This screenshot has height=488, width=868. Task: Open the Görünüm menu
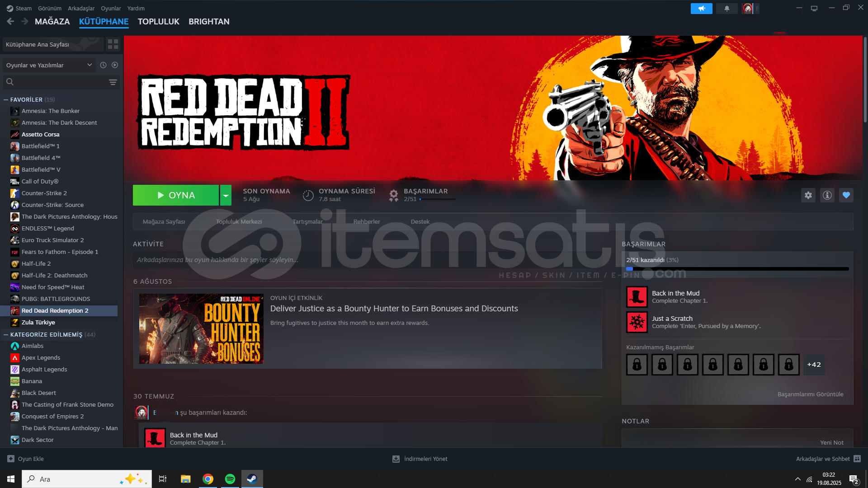(x=50, y=8)
